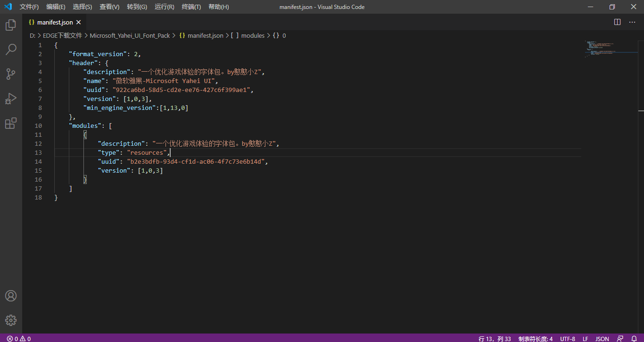
Task: Open the 选择(S) menu
Action: coord(83,7)
